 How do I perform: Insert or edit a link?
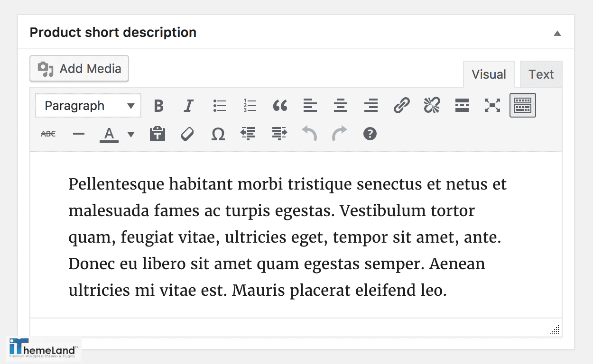point(401,106)
